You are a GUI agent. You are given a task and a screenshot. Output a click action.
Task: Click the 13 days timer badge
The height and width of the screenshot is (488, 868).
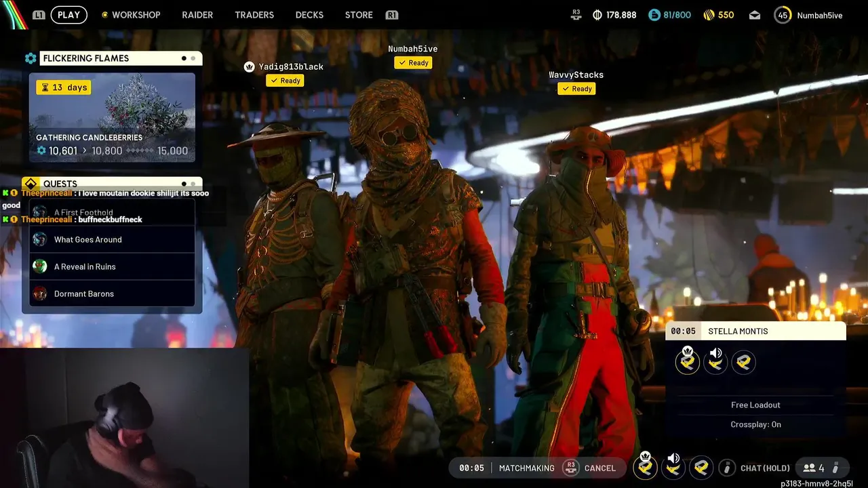(x=64, y=87)
